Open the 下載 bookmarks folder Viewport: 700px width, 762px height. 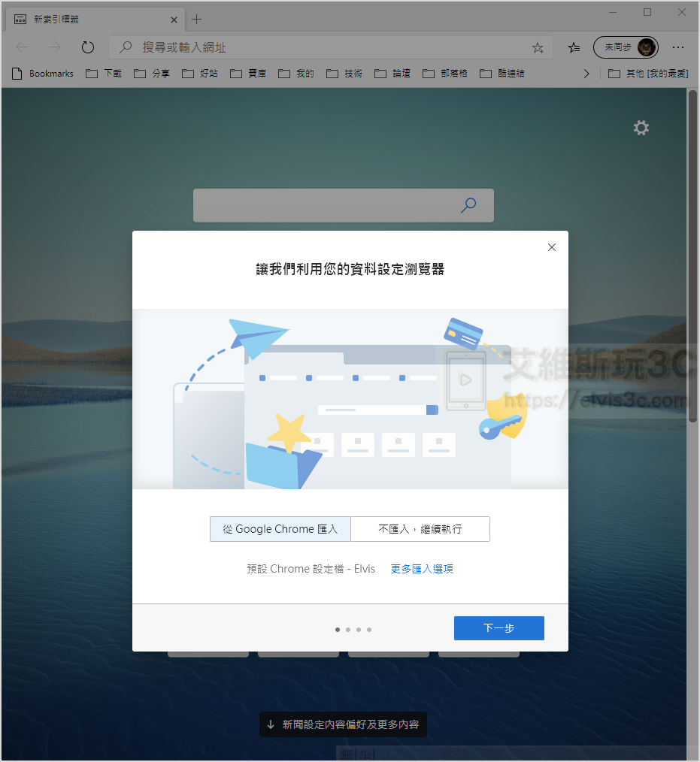click(x=104, y=74)
